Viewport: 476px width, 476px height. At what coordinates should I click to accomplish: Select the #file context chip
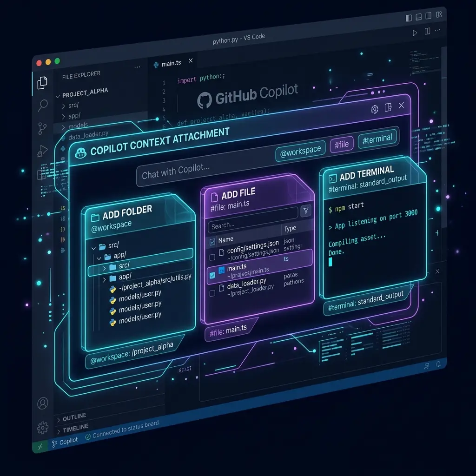click(342, 145)
